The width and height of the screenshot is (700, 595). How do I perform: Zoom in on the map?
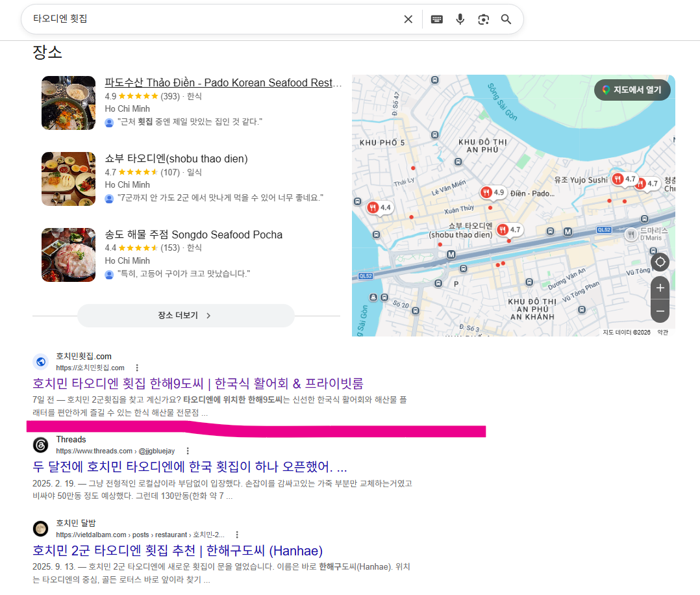(x=660, y=288)
